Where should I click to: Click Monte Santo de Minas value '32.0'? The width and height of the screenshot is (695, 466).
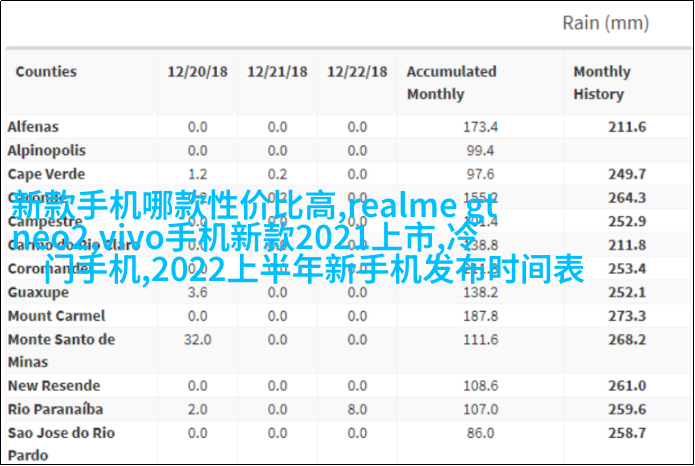tap(197, 340)
